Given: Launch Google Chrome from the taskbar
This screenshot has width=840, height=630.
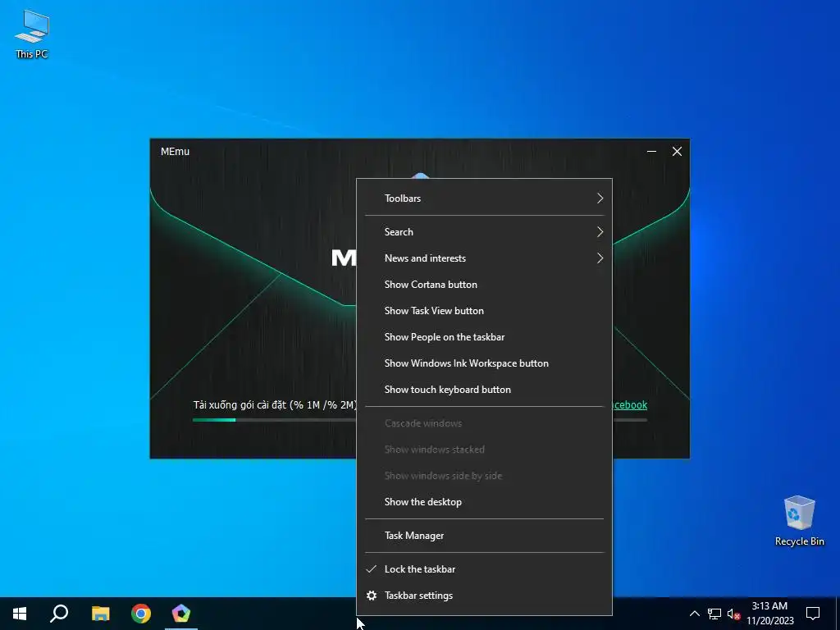Looking at the screenshot, I should (x=141, y=614).
